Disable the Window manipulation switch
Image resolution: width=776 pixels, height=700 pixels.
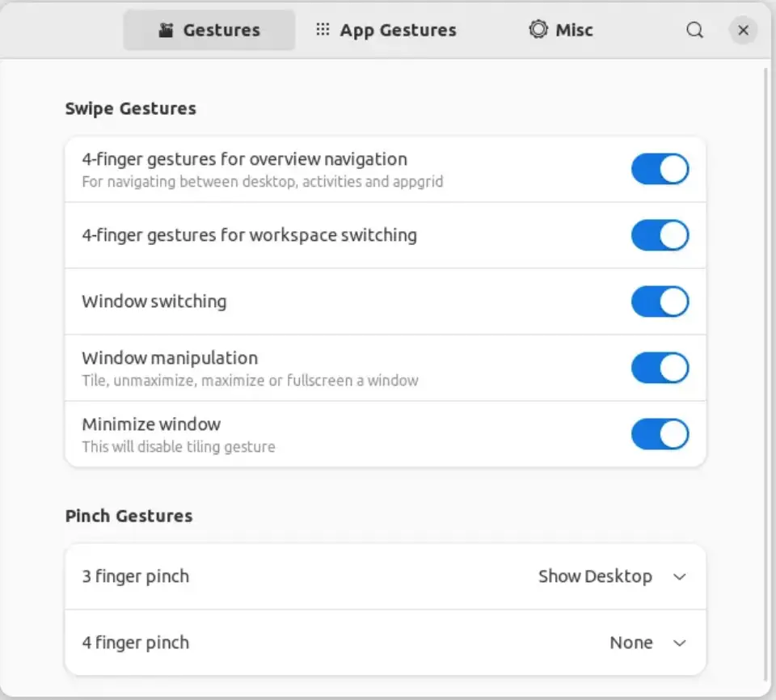pos(660,368)
